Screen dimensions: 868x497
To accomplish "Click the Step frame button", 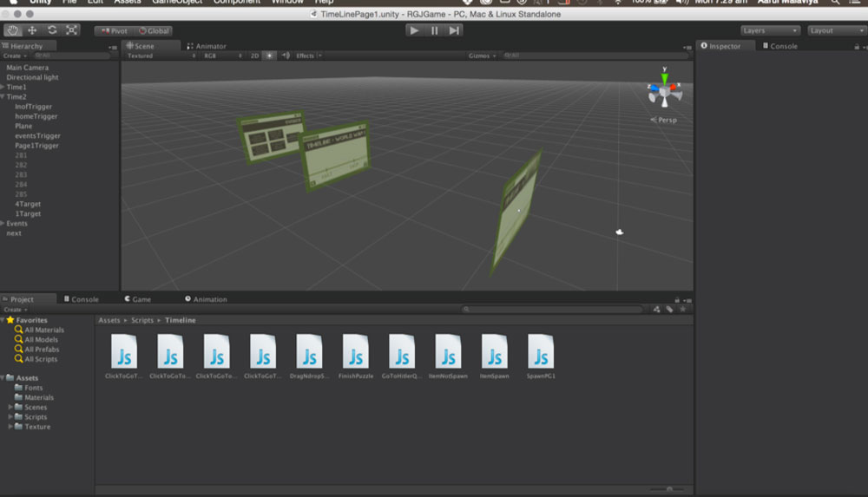I will click(454, 30).
